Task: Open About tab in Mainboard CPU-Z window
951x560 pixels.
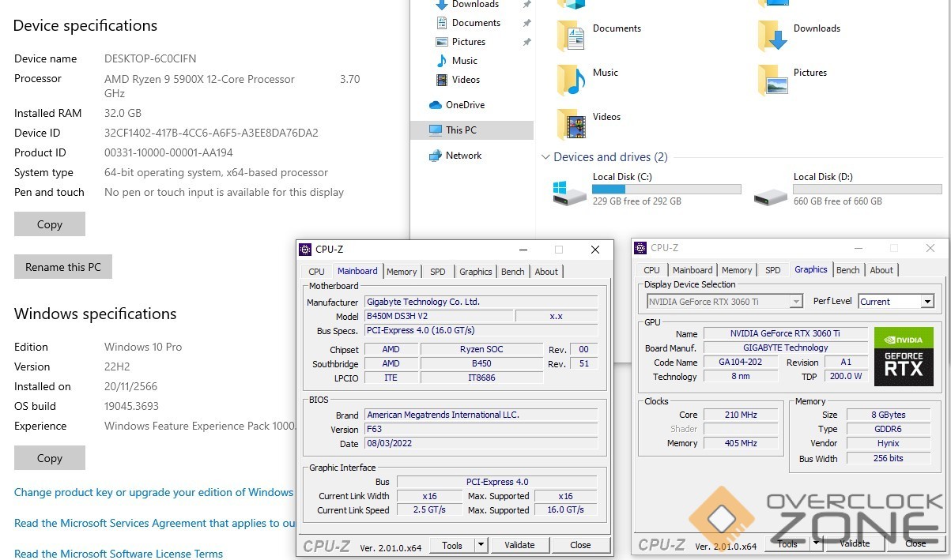Action: click(546, 272)
